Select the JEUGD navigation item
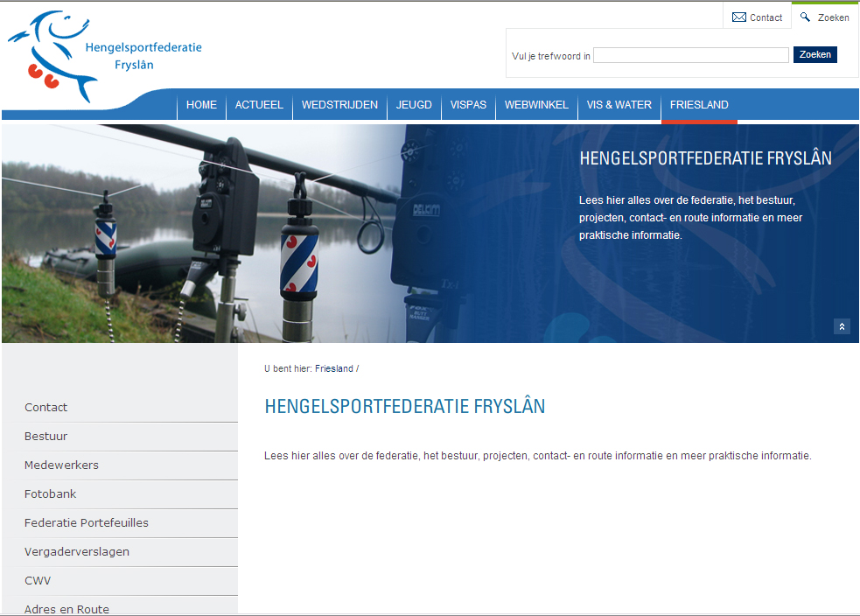The height and width of the screenshot is (616, 860). (x=414, y=105)
